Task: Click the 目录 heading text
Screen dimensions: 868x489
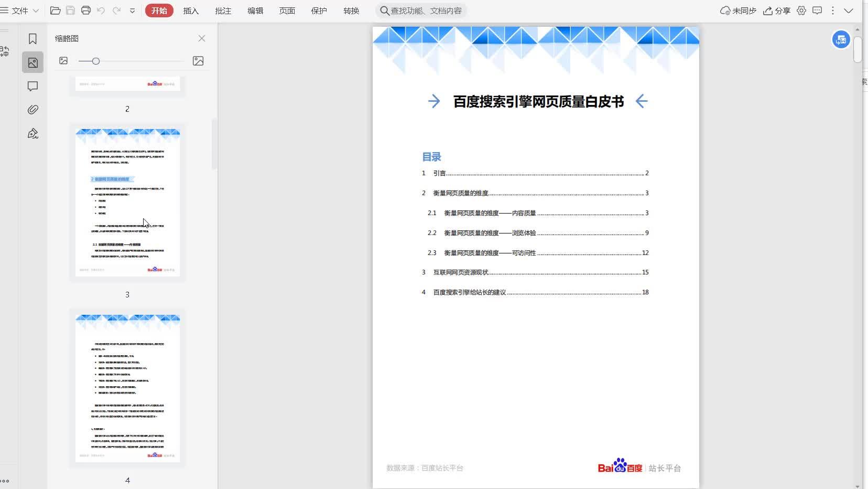Action: (431, 157)
